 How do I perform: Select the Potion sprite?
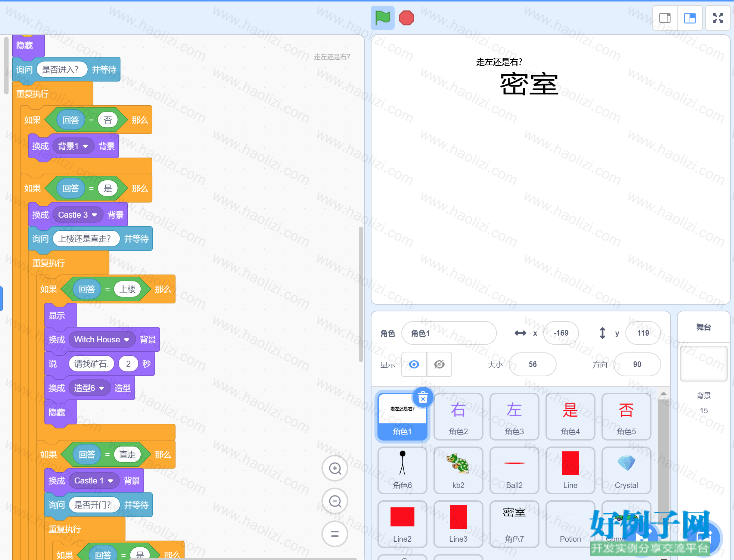click(x=570, y=524)
